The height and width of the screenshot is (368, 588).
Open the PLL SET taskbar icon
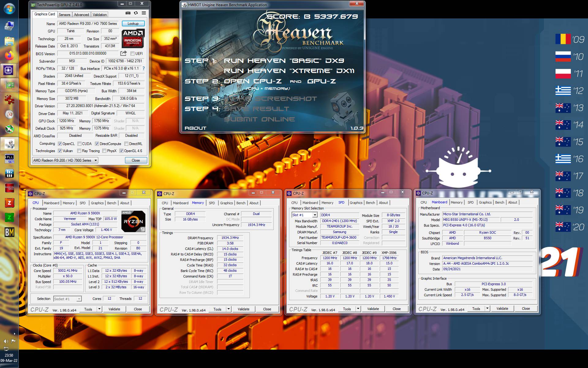pos(9,159)
